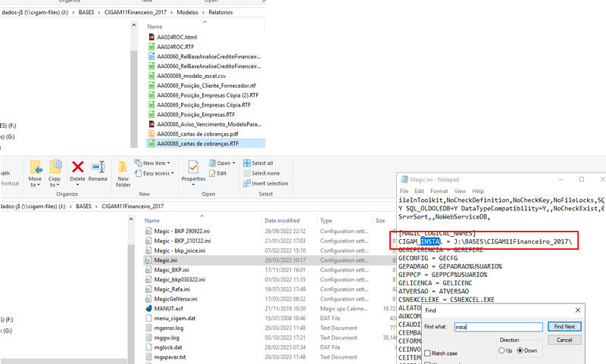Click Invert selection in ribbon
This screenshot has width=606, height=364.
click(266, 183)
